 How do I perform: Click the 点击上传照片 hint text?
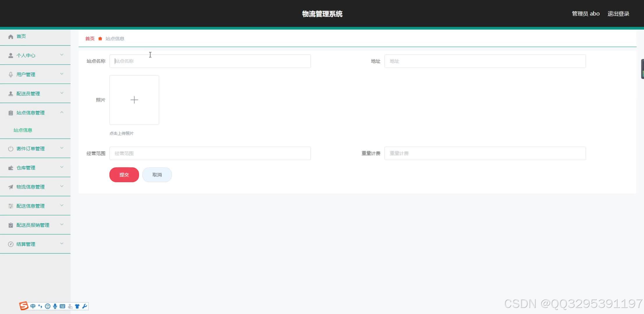121,133
